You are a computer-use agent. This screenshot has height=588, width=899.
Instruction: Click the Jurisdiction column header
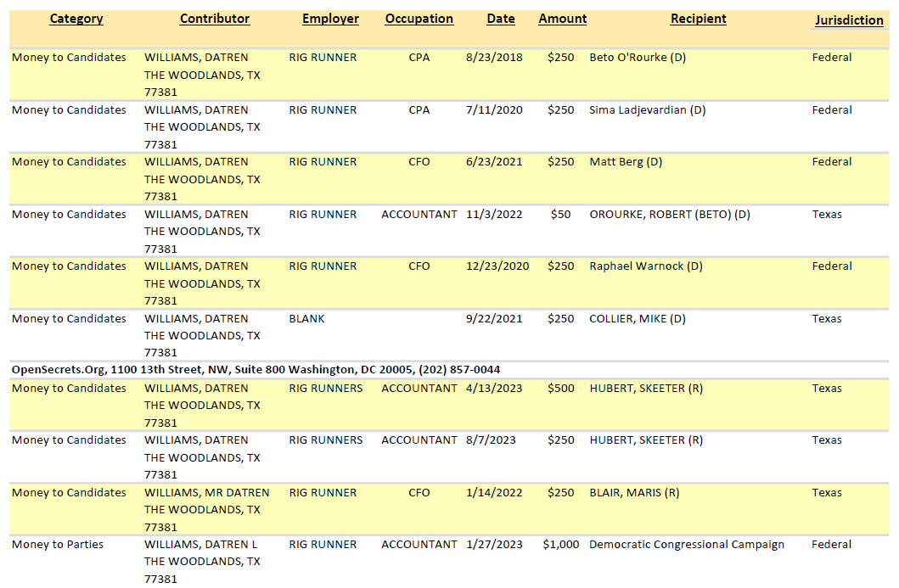pos(849,20)
